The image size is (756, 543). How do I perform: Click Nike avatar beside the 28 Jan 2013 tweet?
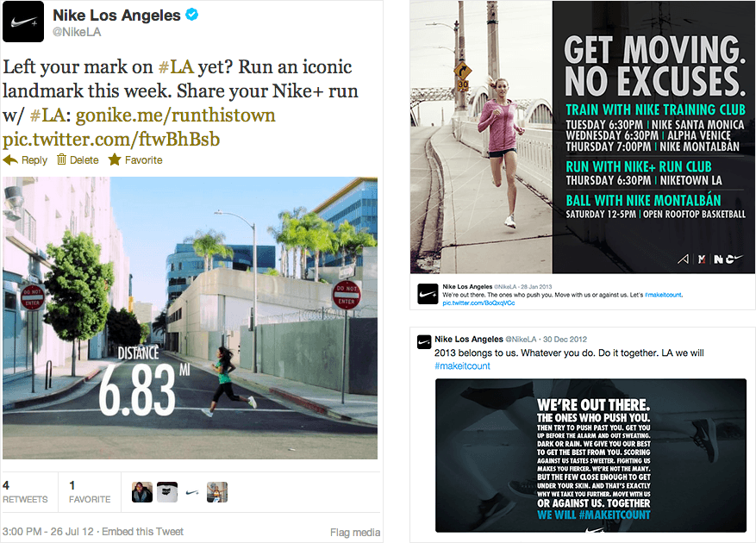tap(428, 294)
